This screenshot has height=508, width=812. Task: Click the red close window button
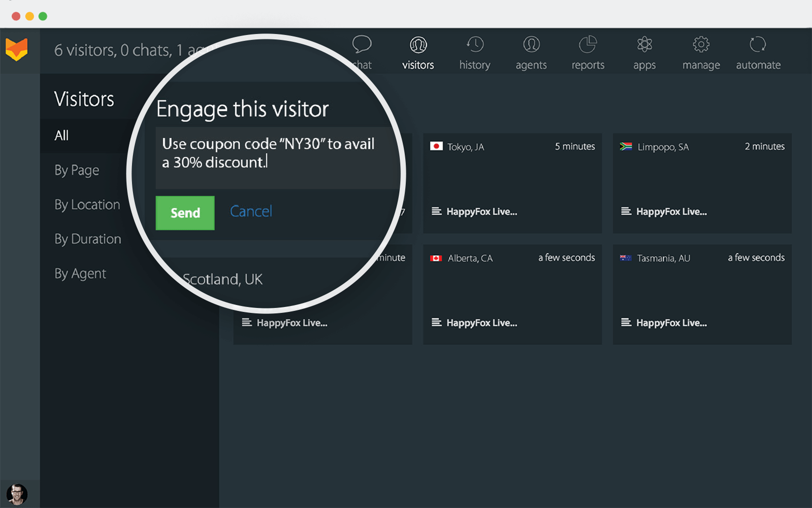(x=16, y=16)
